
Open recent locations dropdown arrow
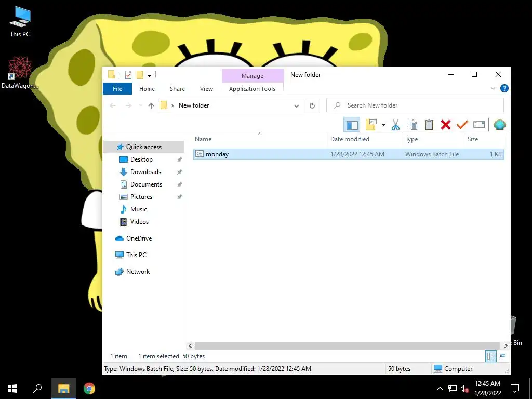coord(140,105)
